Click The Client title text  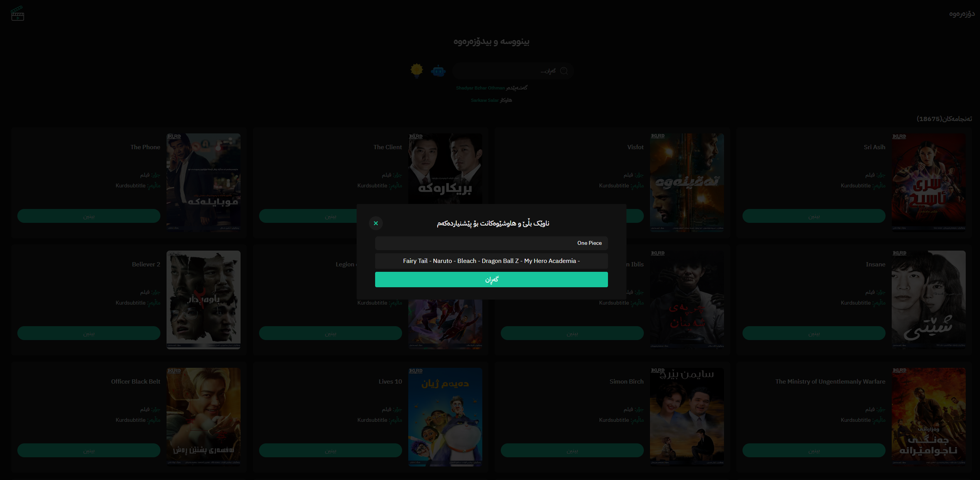point(387,147)
